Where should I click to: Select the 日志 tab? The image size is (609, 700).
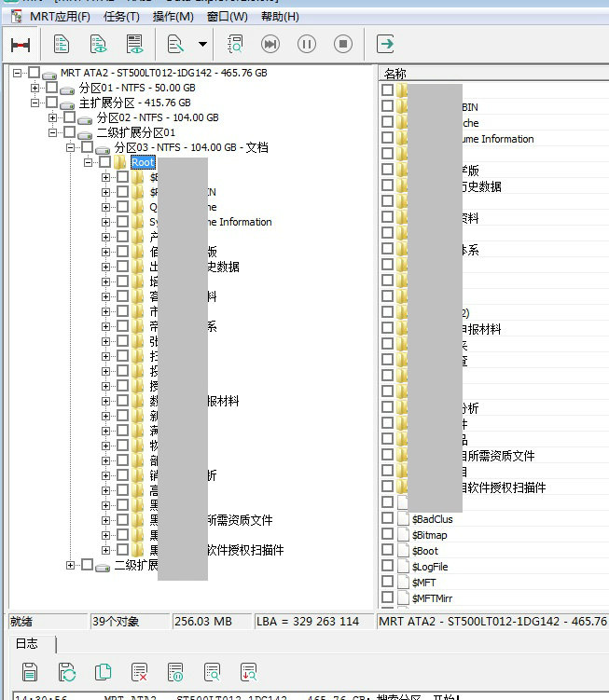point(27,643)
